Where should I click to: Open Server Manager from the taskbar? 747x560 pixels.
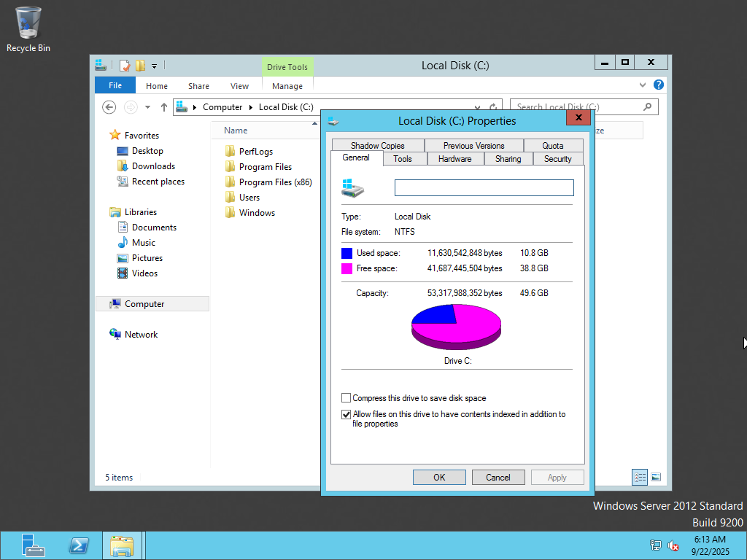click(x=33, y=545)
